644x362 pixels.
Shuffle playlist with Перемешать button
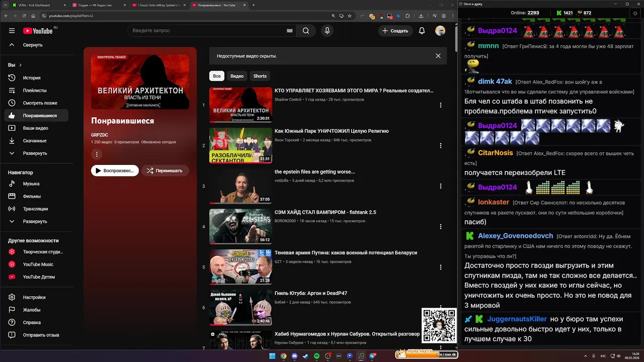click(165, 170)
